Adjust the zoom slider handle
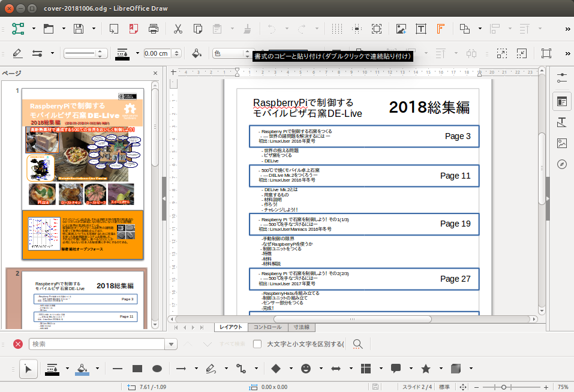Viewport: 574px width, 392px height. tap(504, 387)
